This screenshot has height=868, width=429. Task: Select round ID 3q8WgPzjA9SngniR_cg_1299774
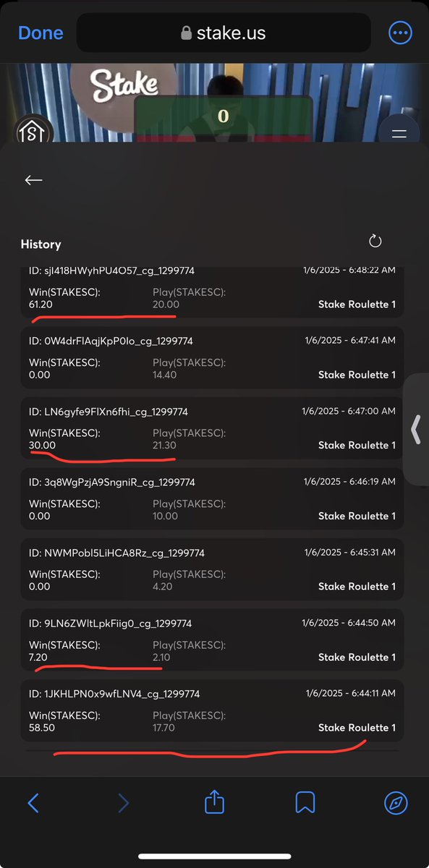click(x=111, y=482)
